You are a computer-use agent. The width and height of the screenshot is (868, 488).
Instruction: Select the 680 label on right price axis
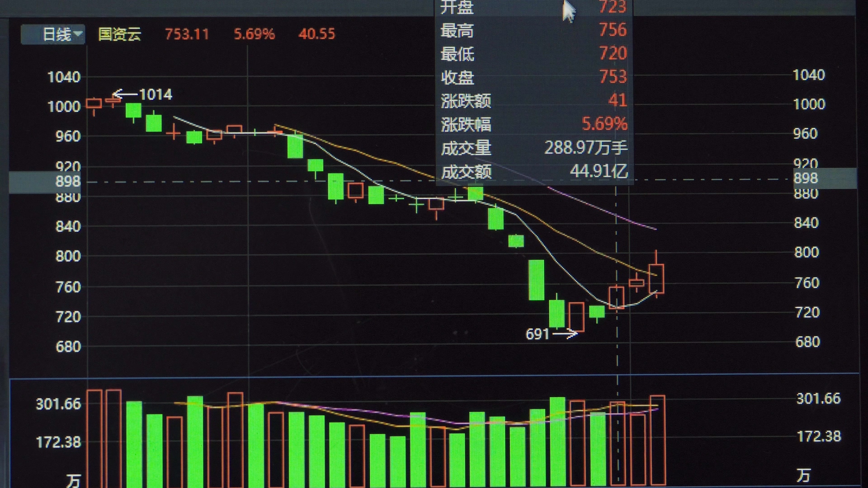pos(807,342)
